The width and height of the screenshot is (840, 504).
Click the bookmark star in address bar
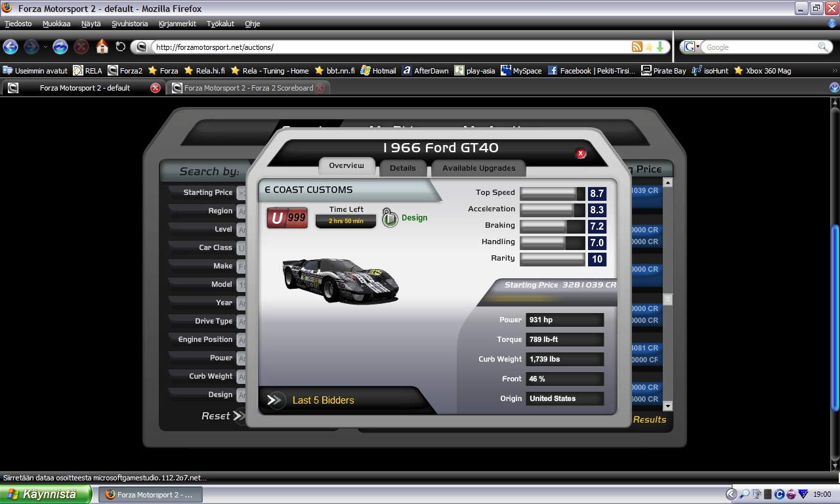coord(648,47)
